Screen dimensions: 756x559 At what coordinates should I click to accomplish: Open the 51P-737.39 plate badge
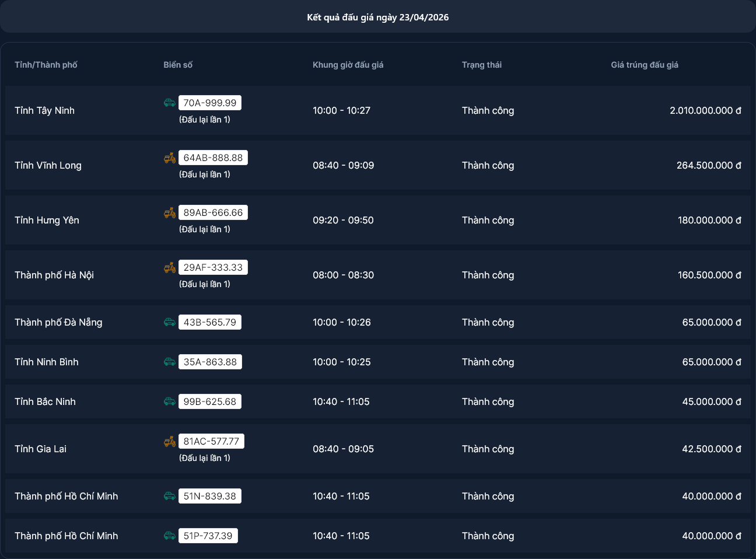(x=208, y=536)
